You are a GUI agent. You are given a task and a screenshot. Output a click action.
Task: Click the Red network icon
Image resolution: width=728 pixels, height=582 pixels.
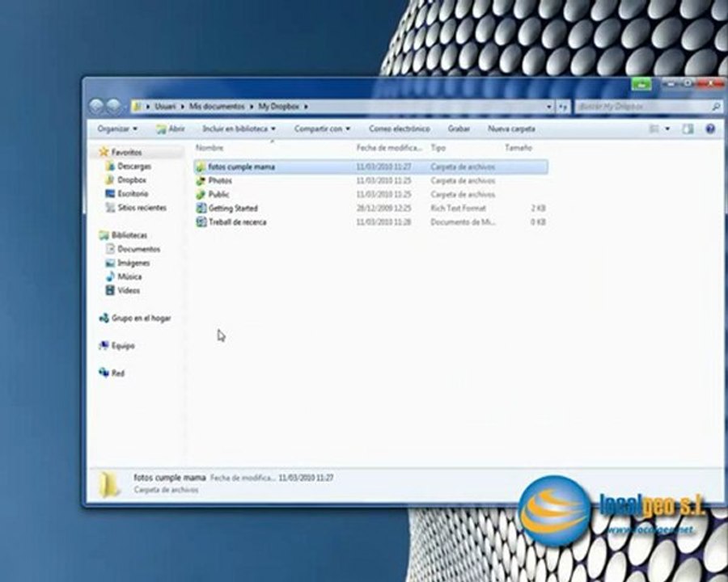pos(104,373)
